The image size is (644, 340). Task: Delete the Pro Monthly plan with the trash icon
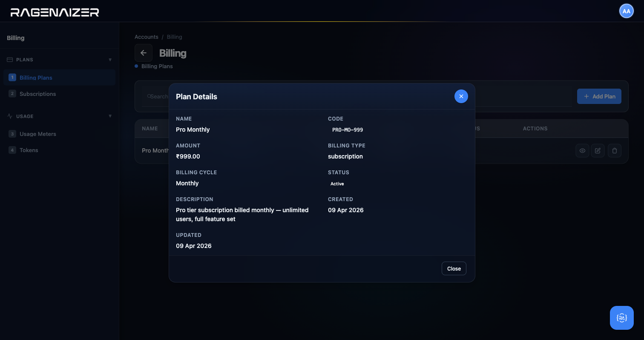pos(615,150)
